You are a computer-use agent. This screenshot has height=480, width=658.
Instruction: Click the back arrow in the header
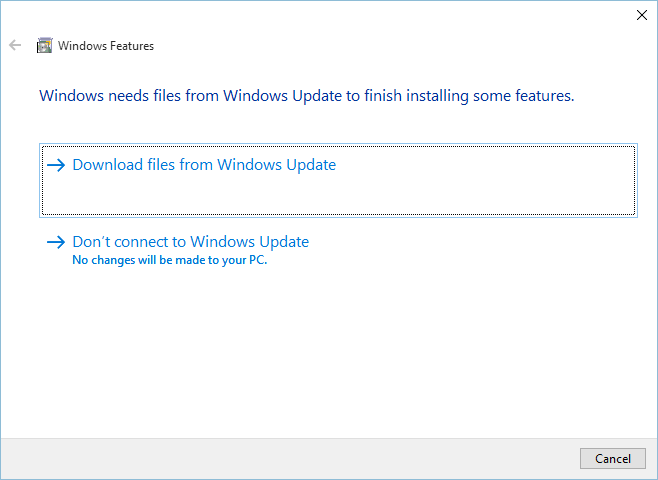15,45
